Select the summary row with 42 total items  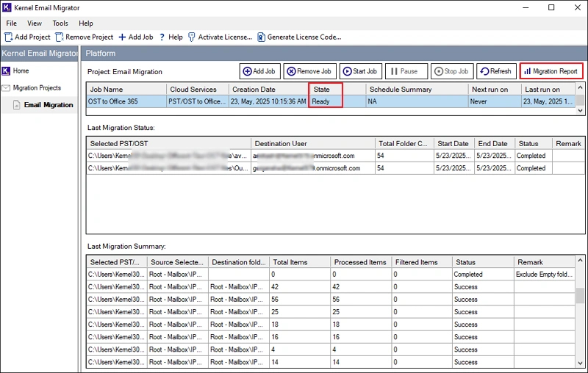point(331,287)
